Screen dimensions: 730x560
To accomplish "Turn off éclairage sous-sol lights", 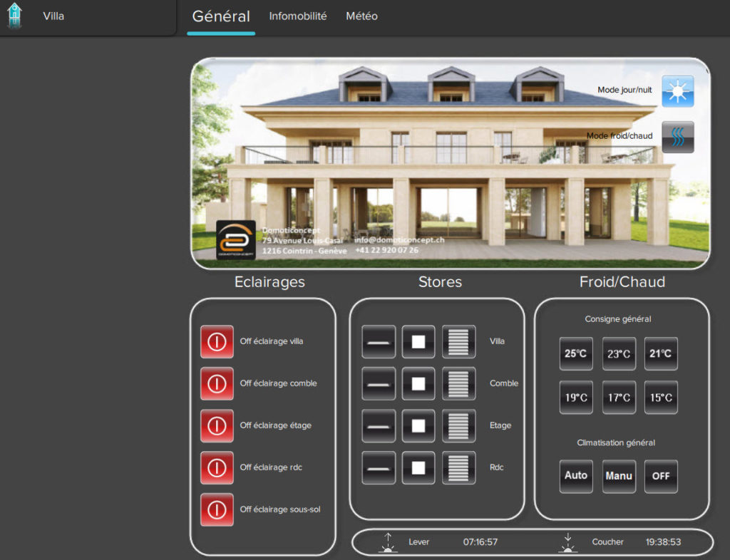I will [x=217, y=509].
